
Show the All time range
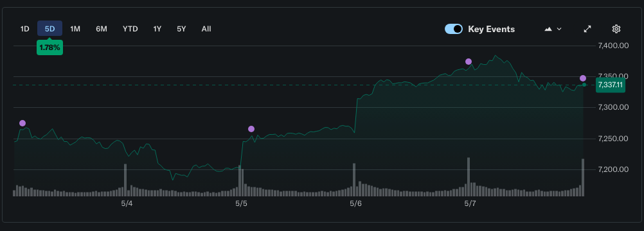(206, 29)
